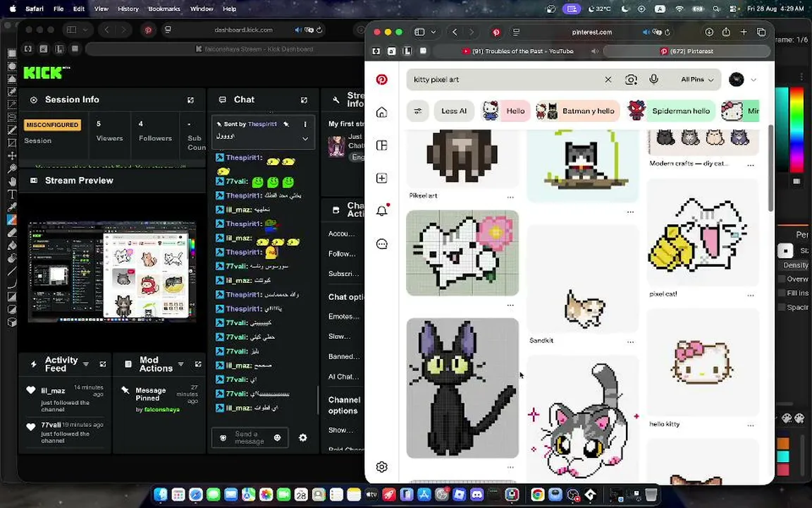Open the search filters slider icon
812x508 pixels.
pos(418,111)
